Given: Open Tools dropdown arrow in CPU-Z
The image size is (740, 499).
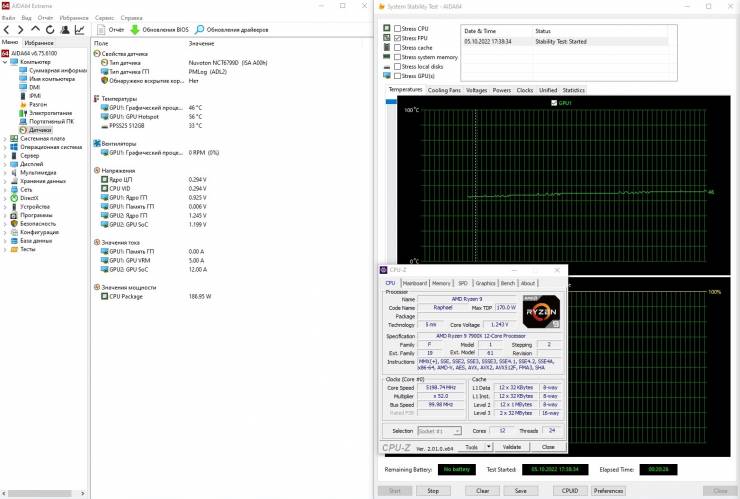Looking at the screenshot, I should coord(489,447).
